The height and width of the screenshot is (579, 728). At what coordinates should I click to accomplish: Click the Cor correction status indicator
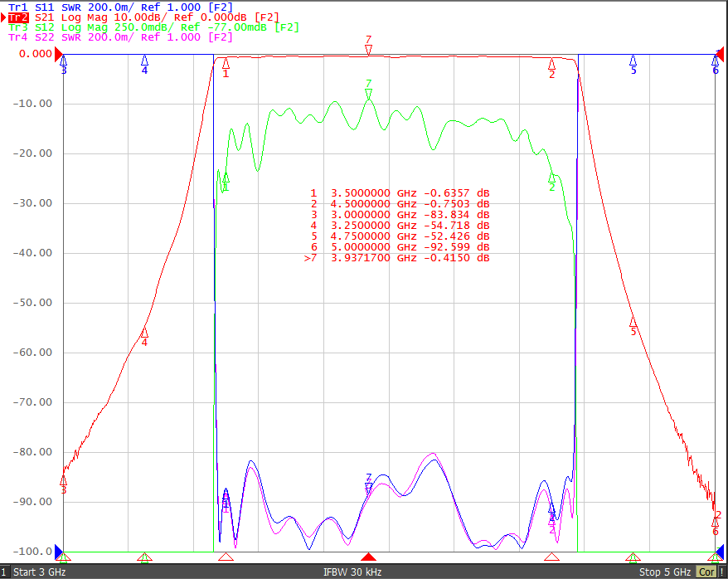(x=706, y=572)
